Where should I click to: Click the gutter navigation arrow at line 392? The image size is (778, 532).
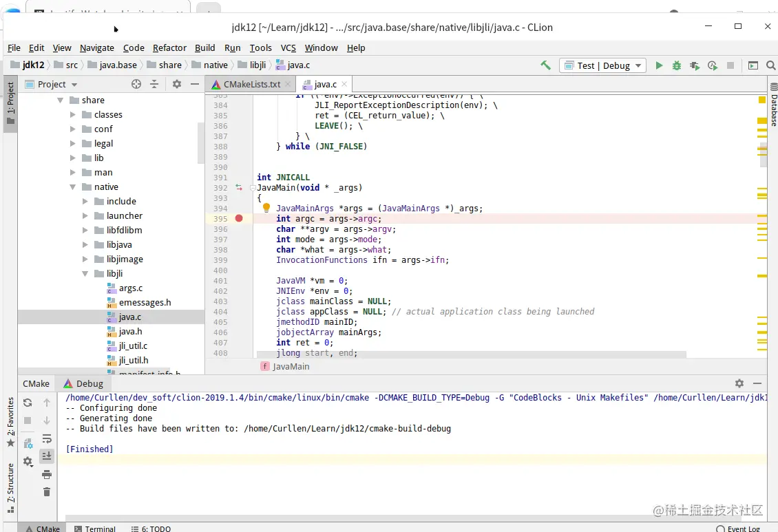239,187
